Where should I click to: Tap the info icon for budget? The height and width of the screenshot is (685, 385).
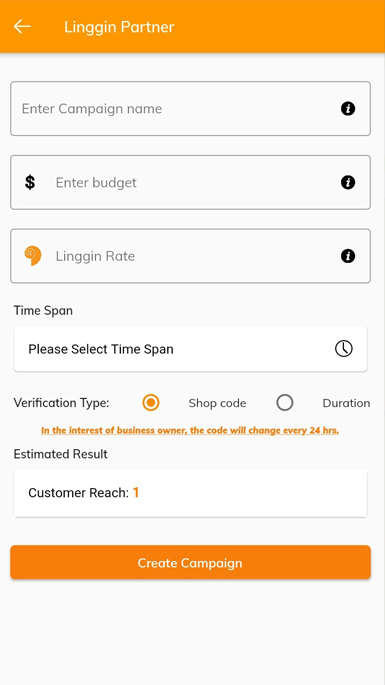[348, 182]
